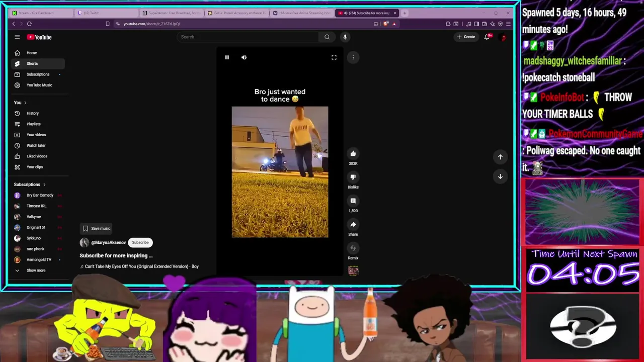This screenshot has width=644, height=362.
Task: Open the Create button
Action: [x=466, y=37]
